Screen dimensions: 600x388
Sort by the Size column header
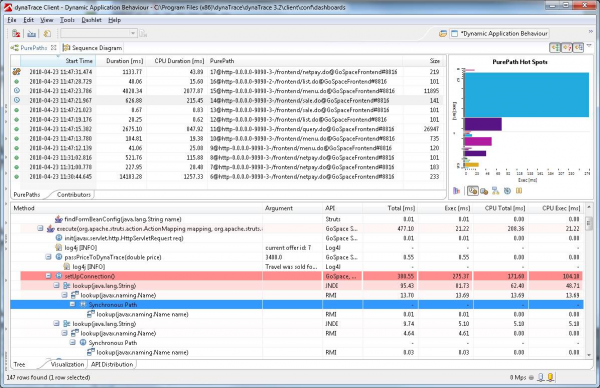(423, 61)
